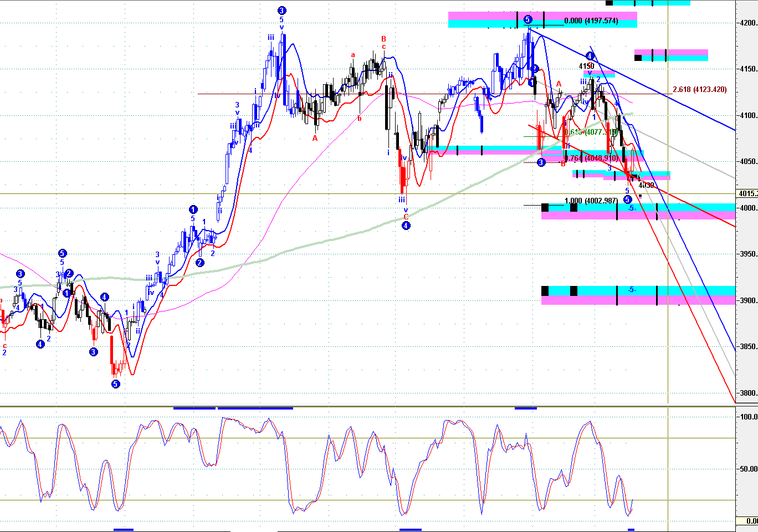Viewport: 758px width, 532px height.
Task: Select the circled 4 label beneath red C
Action: click(x=406, y=226)
